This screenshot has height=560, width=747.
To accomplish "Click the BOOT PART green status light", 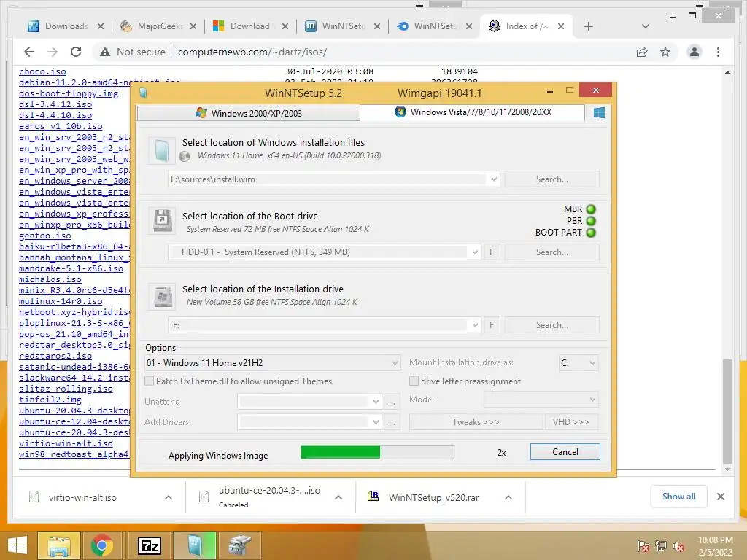I will click(x=591, y=233).
